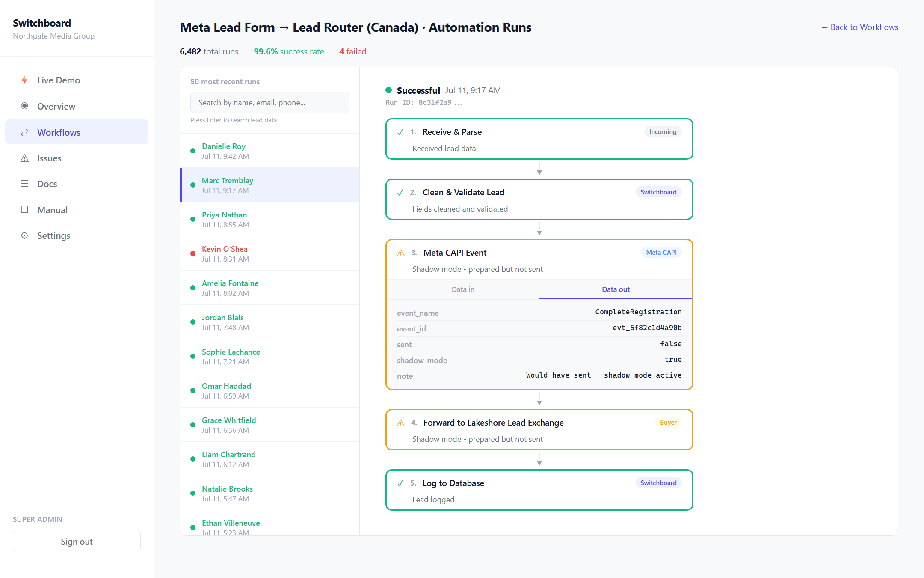The image size is (924, 578).
Task: Click the Incoming badge on step 1
Action: coord(663,132)
